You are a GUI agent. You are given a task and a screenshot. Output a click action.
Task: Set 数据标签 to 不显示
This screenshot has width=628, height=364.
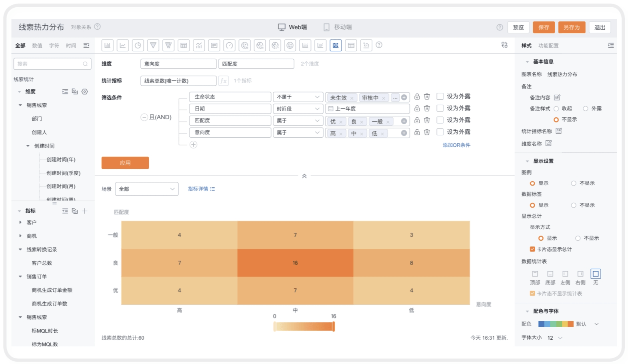574,205
